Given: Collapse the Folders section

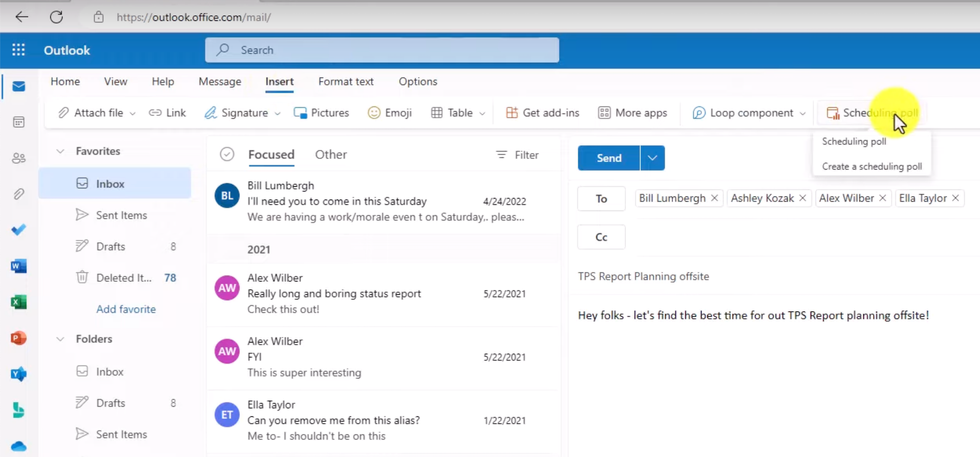Looking at the screenshot, I should [60, 339].
